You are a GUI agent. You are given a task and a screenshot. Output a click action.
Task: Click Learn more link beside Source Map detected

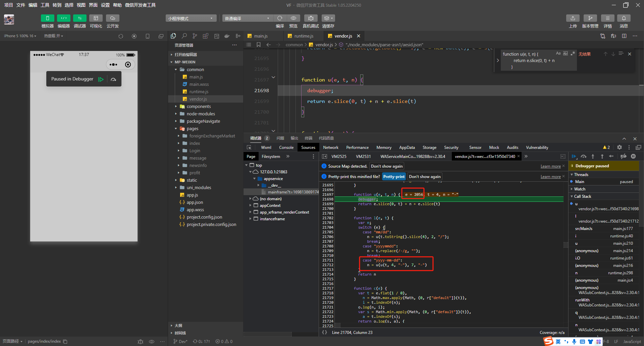pos(550,166)
